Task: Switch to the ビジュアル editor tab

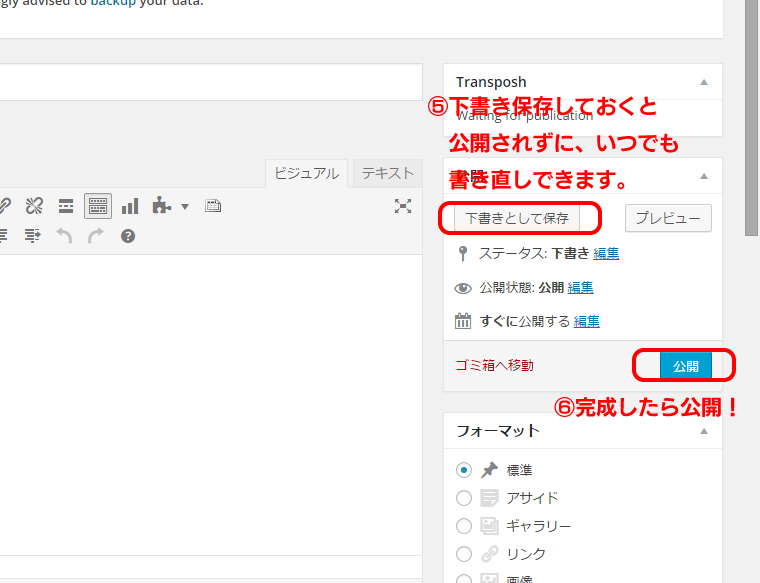Action: point(306,173)
